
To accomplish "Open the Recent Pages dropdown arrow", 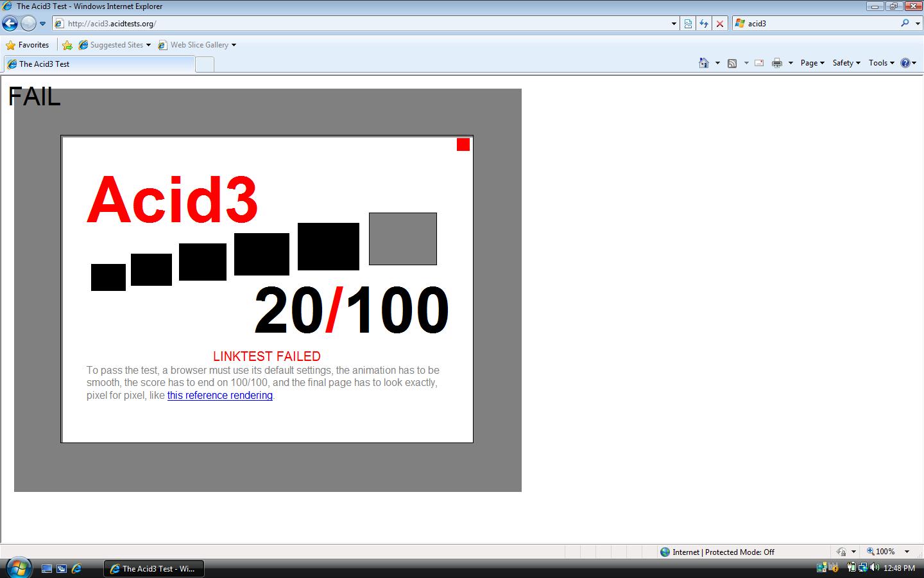I will click(x=43, y=24).
